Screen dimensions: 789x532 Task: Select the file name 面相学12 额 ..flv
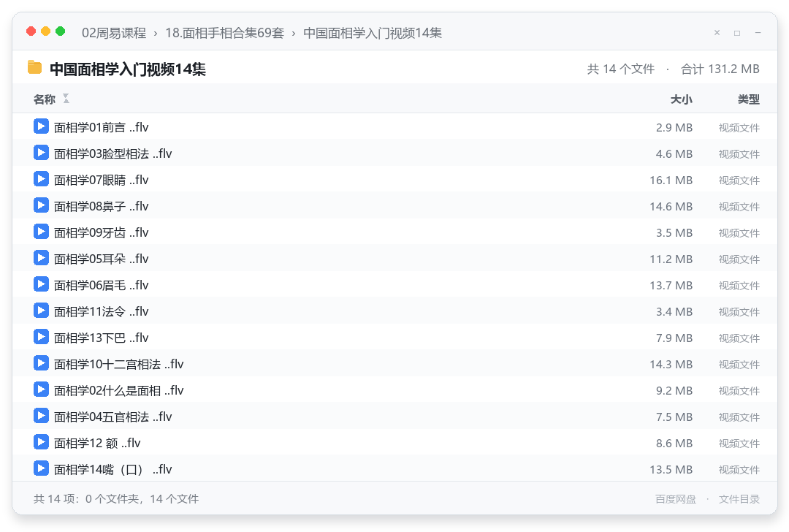tap(97, 443)
